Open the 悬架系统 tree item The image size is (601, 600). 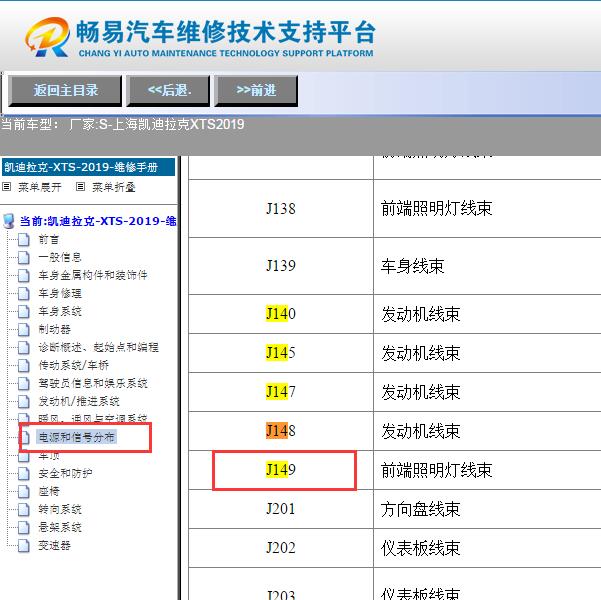[x=60, y=527]
